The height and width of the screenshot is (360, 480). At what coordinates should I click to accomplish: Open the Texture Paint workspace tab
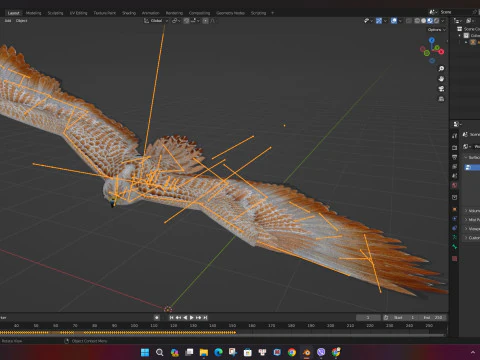pyautogui.click(x=105, y=13)
